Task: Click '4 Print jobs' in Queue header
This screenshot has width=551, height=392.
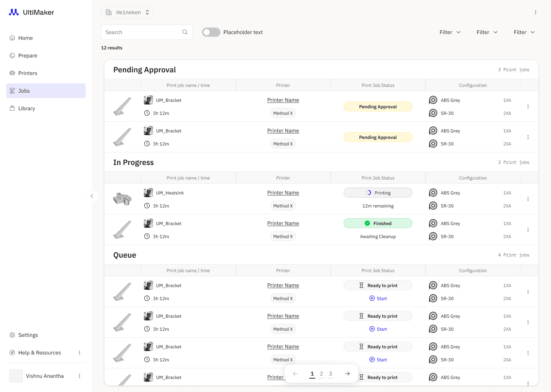Action: (514, 255)
